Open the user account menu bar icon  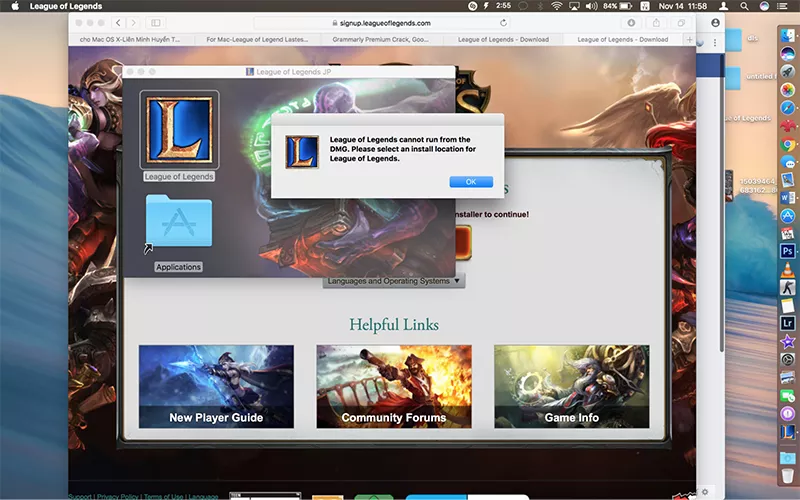click(x=723, y=6)
